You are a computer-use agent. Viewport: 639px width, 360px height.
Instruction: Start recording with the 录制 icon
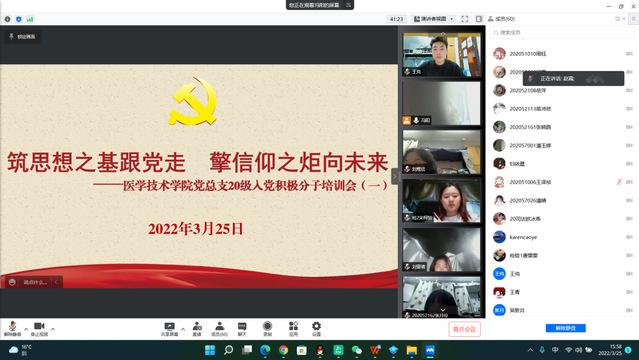(x=267, y=329)
